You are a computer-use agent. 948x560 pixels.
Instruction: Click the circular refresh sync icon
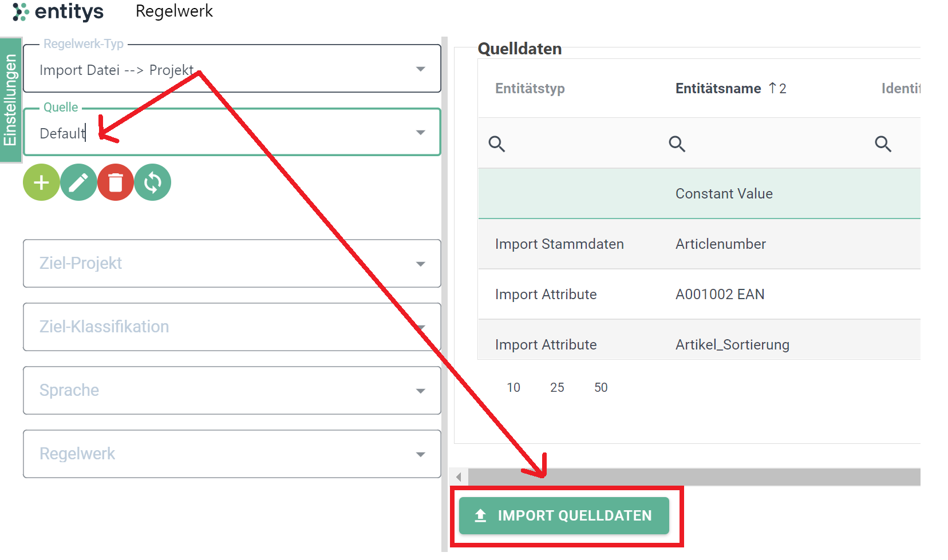tap(153, 182)
